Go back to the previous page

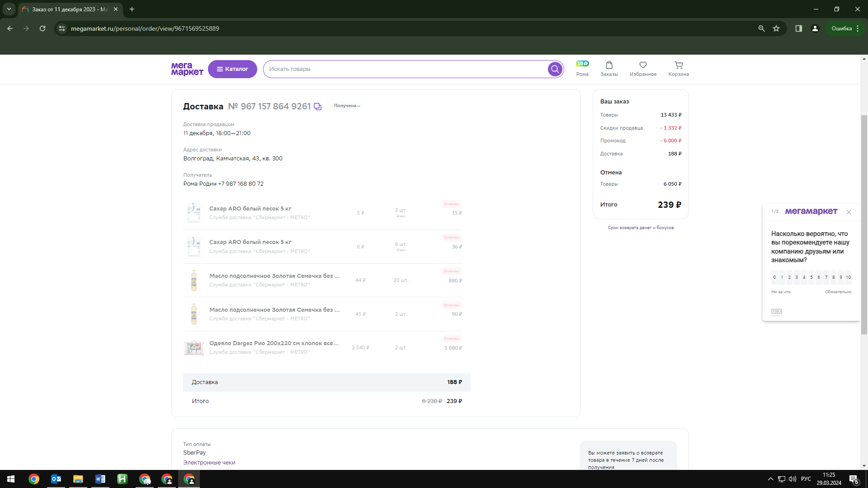(x=10, y=28)
